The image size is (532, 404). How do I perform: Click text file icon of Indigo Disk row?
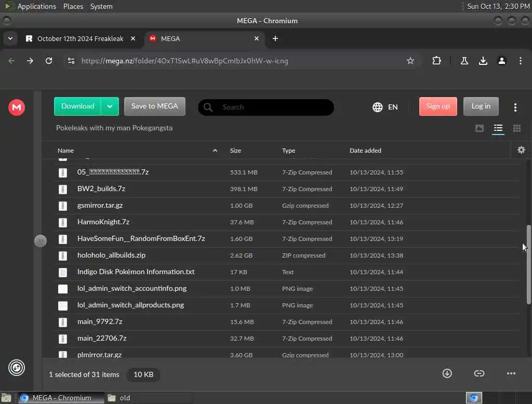[x=63, y=272]
